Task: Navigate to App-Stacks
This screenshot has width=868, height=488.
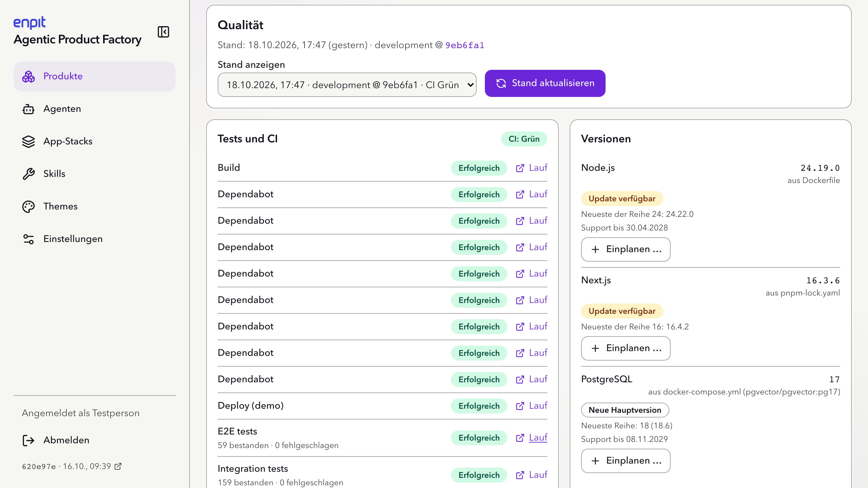Action: pos(95,142)
